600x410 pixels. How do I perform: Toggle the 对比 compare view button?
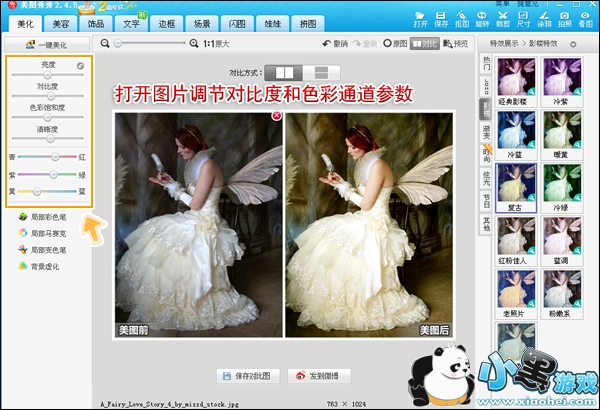pos(425,44)
